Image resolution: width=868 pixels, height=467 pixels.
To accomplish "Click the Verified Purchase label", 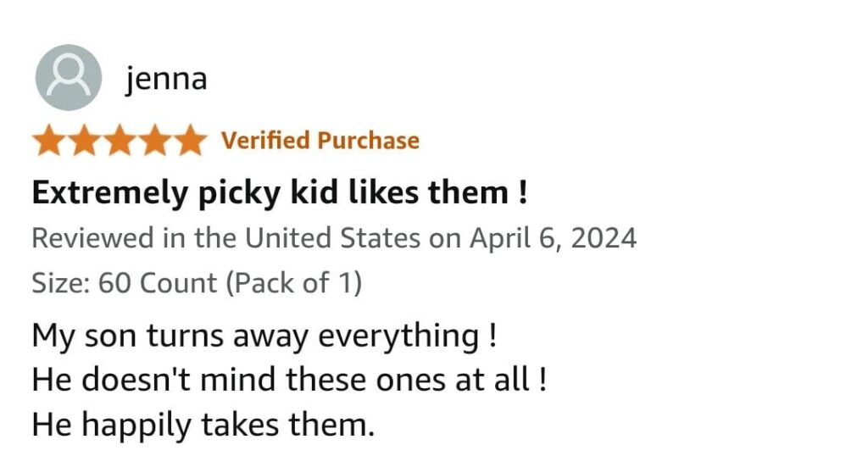I will click(320, 141).
